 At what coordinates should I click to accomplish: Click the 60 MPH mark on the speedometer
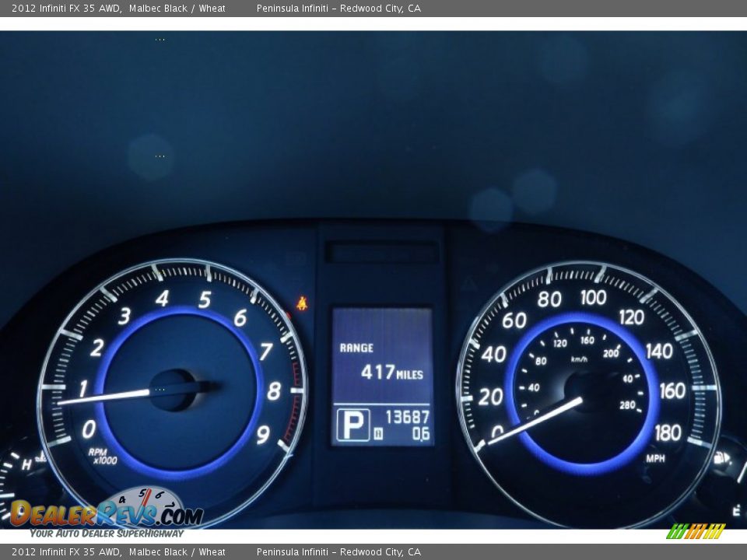[x=514, y=320]
